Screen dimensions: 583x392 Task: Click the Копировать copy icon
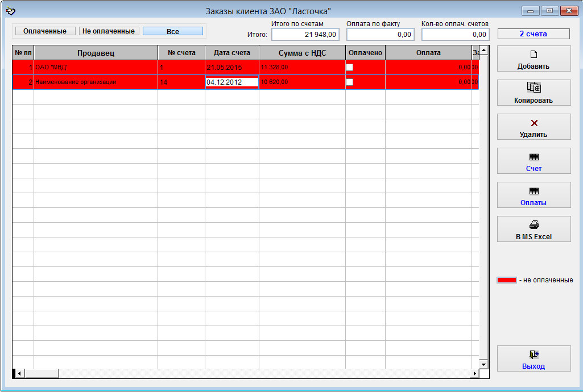pyautogui.click(x=534, y=87)
